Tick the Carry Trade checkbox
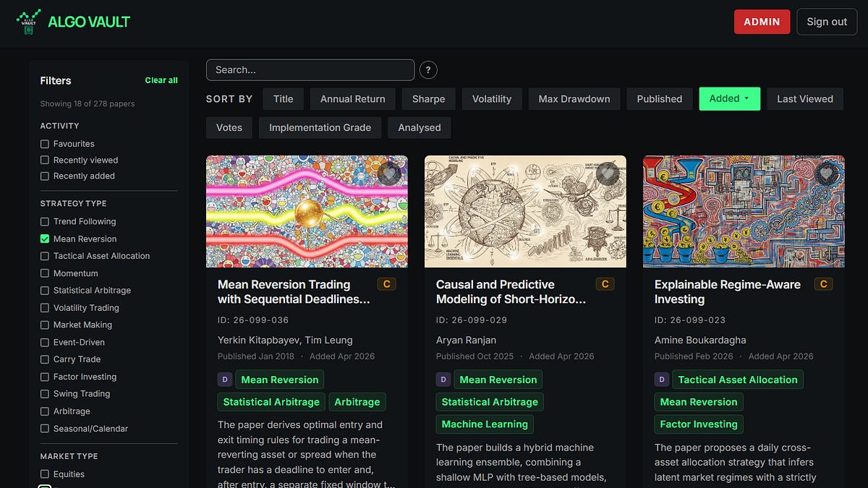The width and height of the screenshot is (868, 488). [45, 359]
